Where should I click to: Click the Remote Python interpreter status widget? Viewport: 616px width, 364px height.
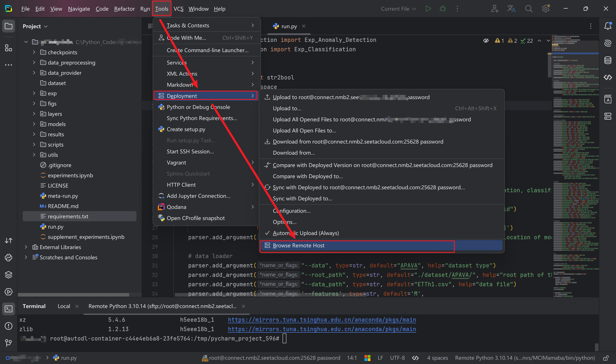point(525,358)
